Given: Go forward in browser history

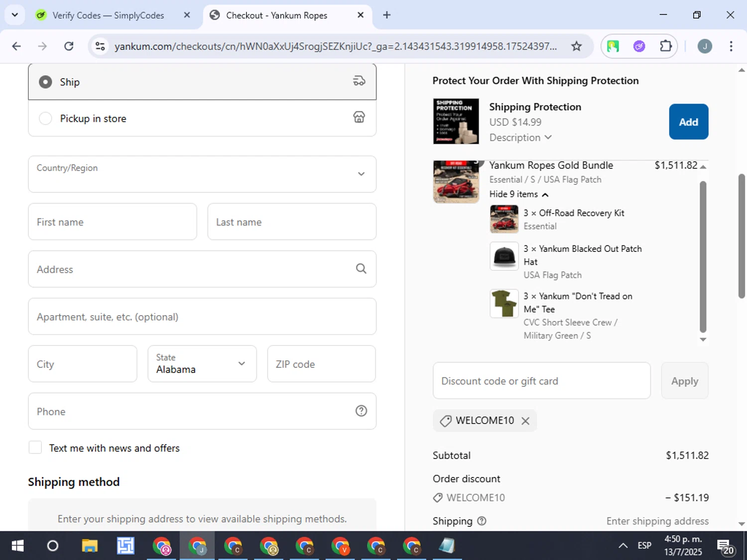Looking at the screenshot, I should pos(43,46).
